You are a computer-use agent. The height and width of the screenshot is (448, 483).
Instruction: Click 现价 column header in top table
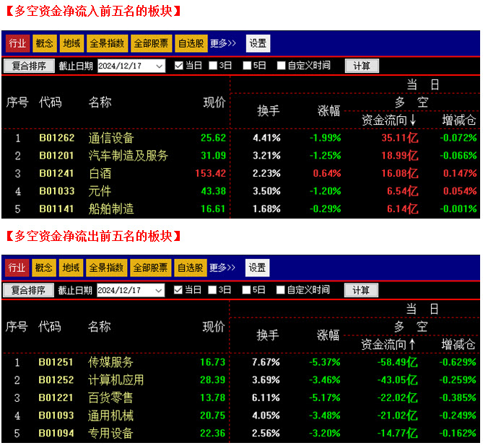pos(214,102)
